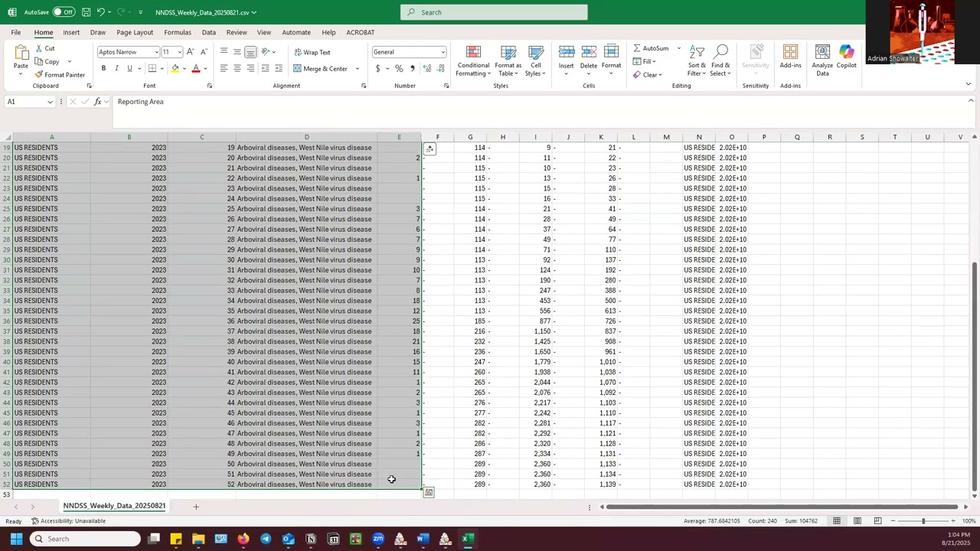The width and height of the screenshot is (980, 551).
Task: Increase font size with the larger A icon
Action: click(x=191, y=52)
